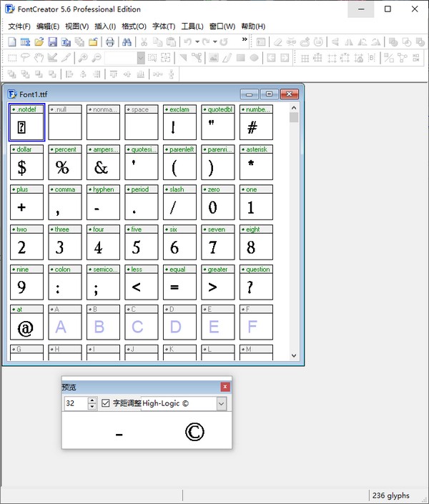Click the zoom in magnifier icon
The image size is (429, 504).
[x=83, y=58]
